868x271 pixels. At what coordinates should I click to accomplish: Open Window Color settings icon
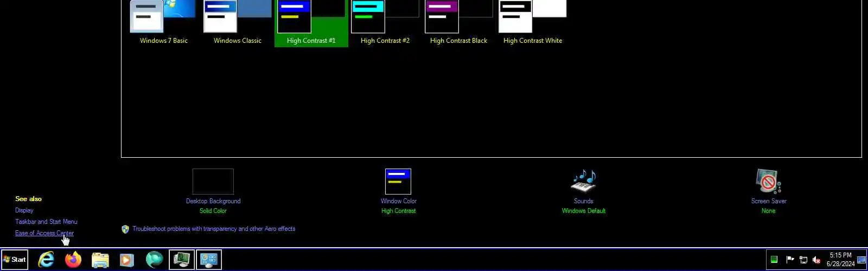tap(398, 182)
